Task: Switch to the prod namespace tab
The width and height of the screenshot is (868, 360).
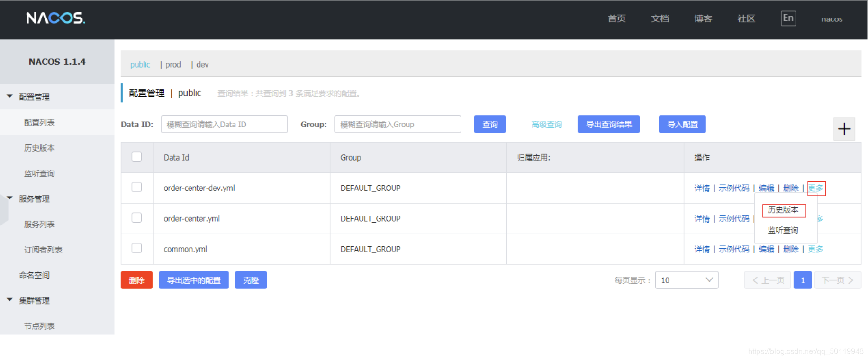Action: point(173,64)
